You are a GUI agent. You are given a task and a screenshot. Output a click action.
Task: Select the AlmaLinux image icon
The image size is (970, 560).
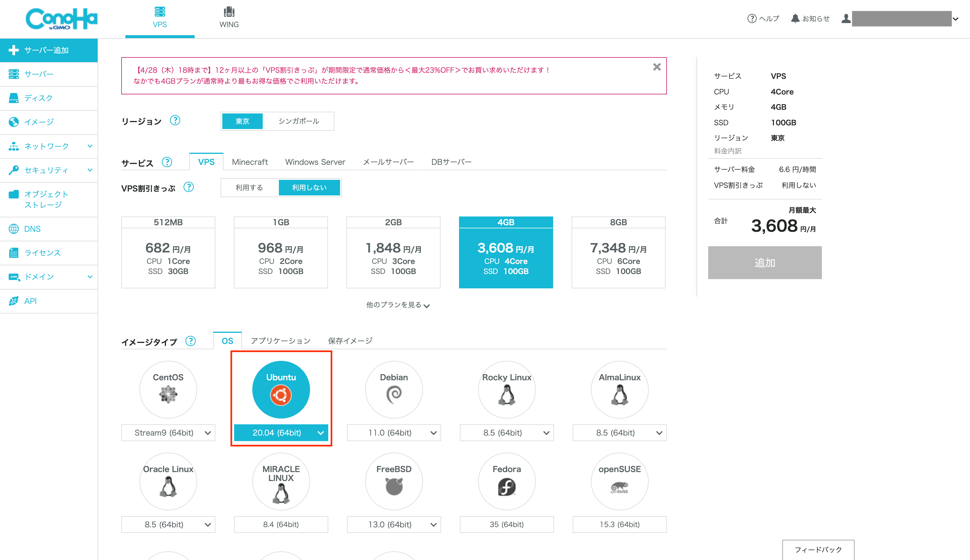(x=620, y=389)
